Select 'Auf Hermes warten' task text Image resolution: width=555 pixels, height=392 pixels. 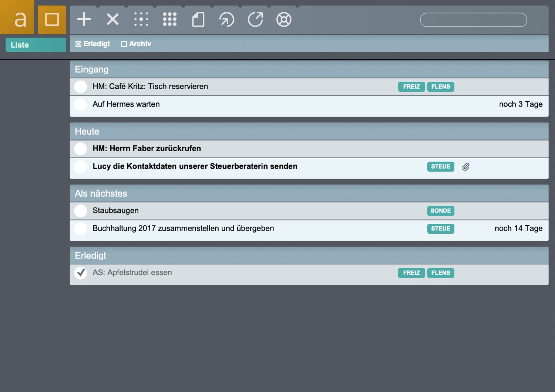pos(126,104)
